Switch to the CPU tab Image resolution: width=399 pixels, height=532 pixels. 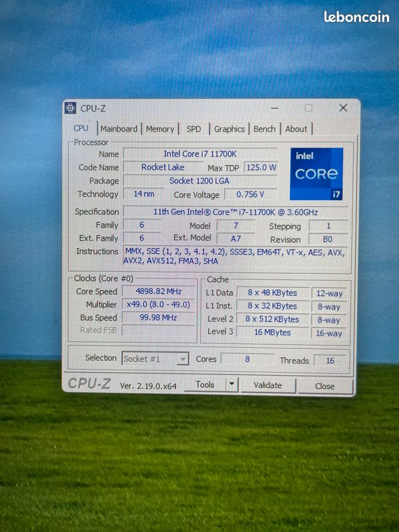tap(80, 128)
